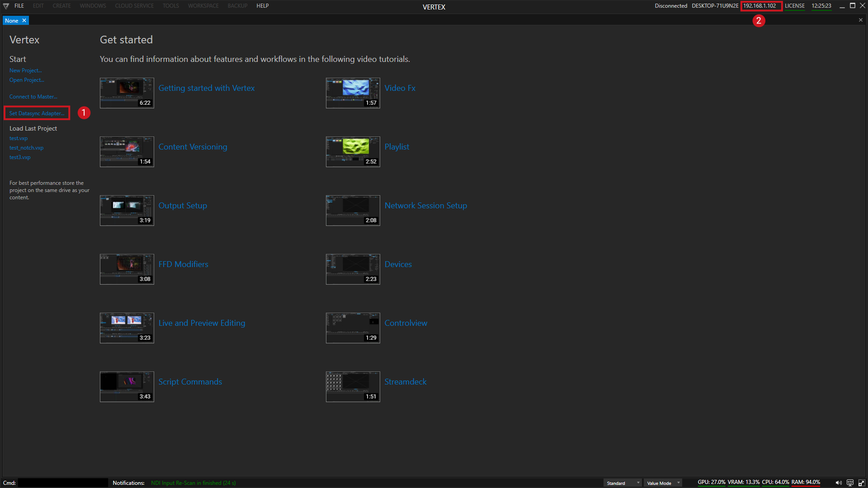Image resolution: width=868 pixels, height=488 pixels.
Task: Load the test.vxp recent project
Action: coord(19,138)
